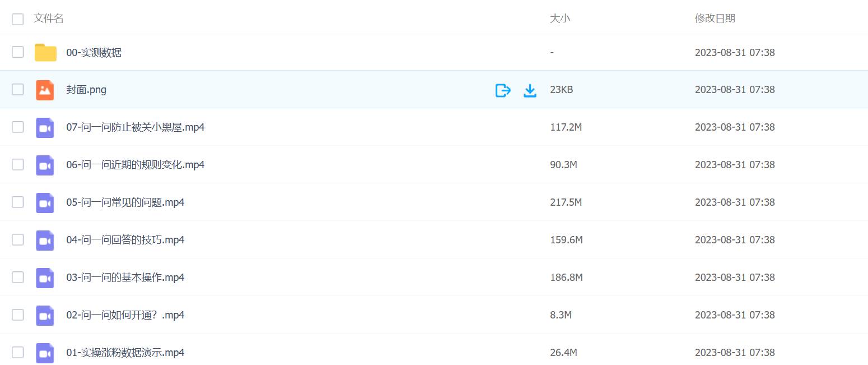Check the box for 封面.png
868x365 pixels.
click(18, 89)
